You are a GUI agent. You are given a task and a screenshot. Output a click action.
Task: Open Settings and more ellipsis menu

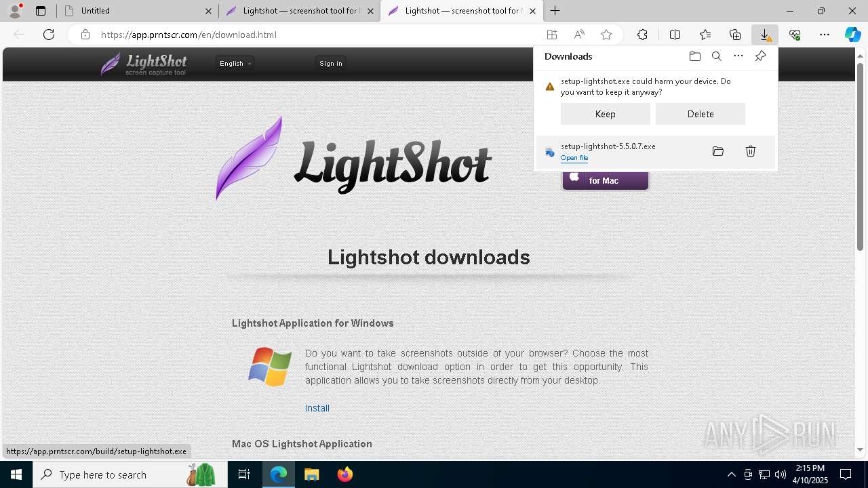click(825, 35)
